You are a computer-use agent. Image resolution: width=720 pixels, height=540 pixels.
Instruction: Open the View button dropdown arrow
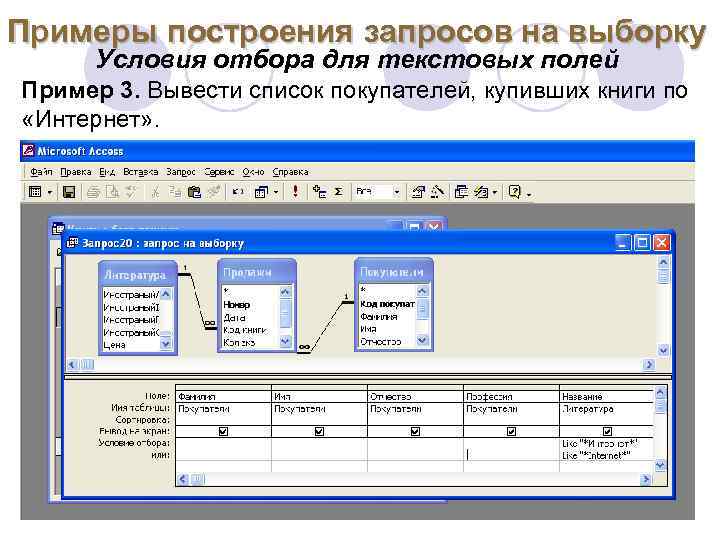[50, 192]
